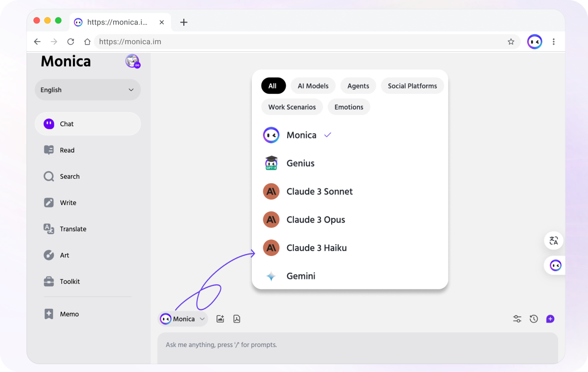Toggle the Emotions filter chip
This screenshot has height=372, width=588.
tap(348, 107)
